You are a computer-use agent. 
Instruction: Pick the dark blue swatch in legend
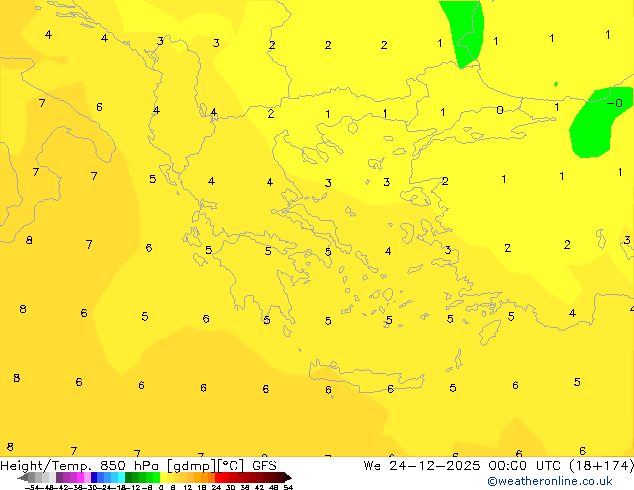point(94,477)
